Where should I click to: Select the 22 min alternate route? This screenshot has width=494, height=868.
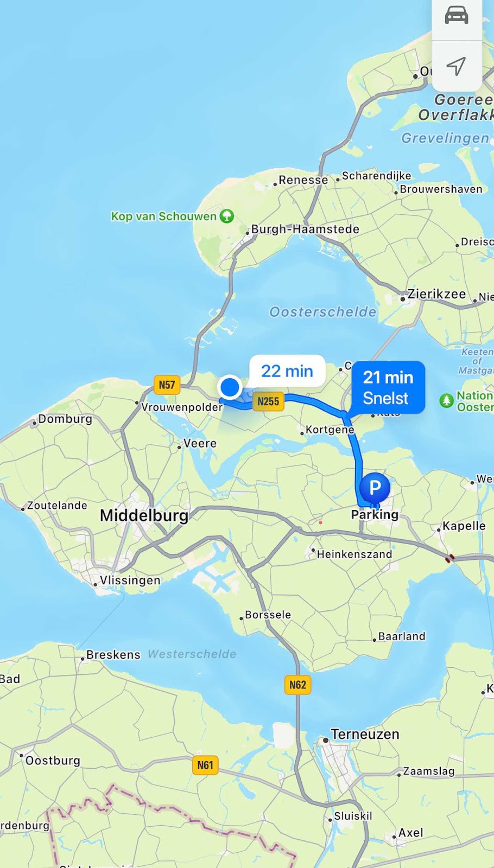point(287,371)
